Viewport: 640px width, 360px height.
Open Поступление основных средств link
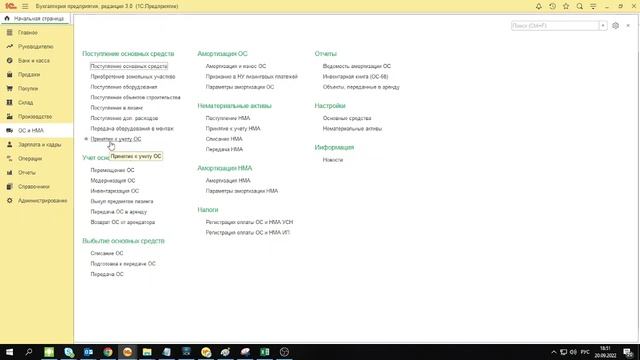click(x=129, y=66)
